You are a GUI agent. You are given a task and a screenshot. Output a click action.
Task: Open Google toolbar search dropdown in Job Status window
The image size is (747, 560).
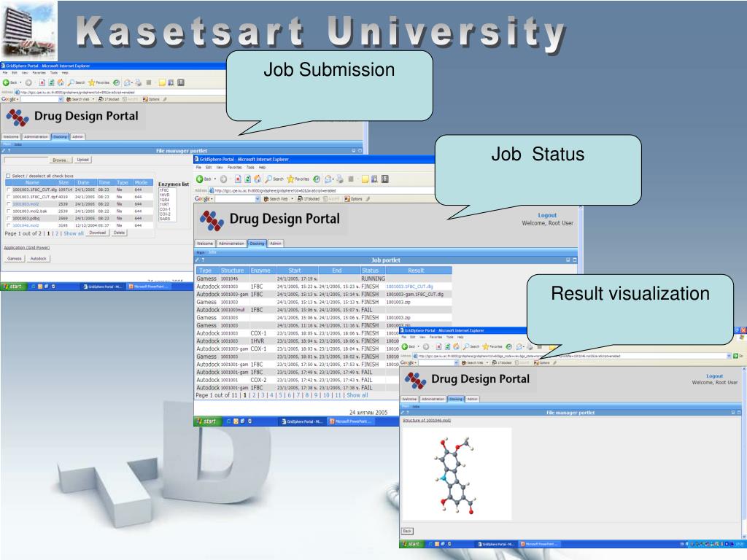click(x=258, y=198)
